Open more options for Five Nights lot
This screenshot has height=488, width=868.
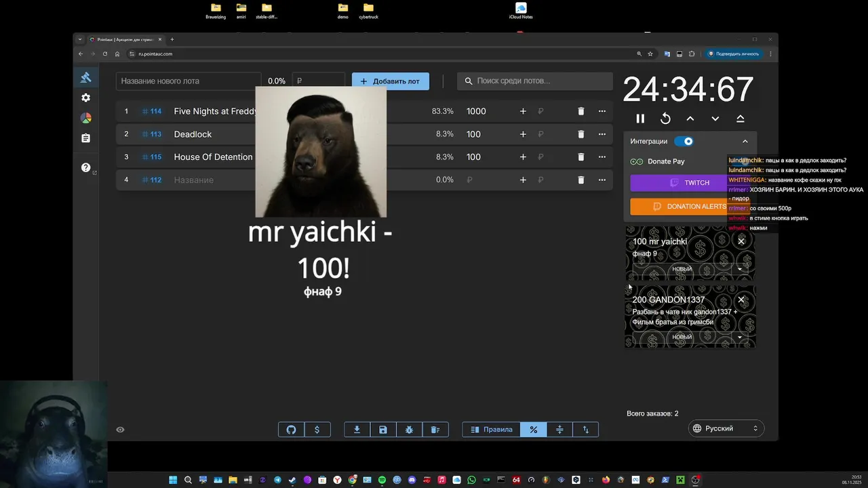coord(602,111)
